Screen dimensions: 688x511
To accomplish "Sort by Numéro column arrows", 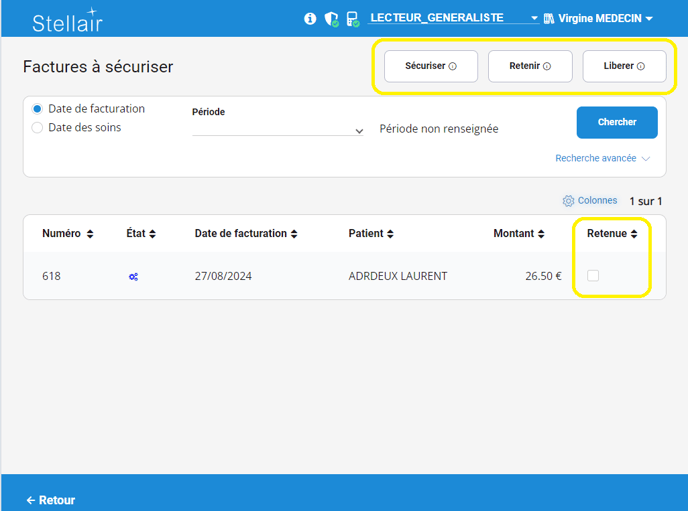I will [x=90, y=234].
